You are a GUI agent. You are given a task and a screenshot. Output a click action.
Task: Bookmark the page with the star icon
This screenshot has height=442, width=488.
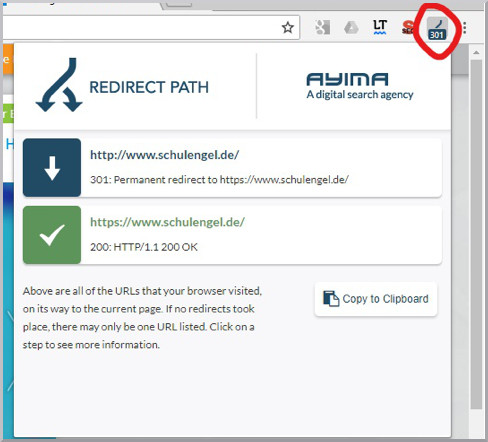click(x=287, y=28)
